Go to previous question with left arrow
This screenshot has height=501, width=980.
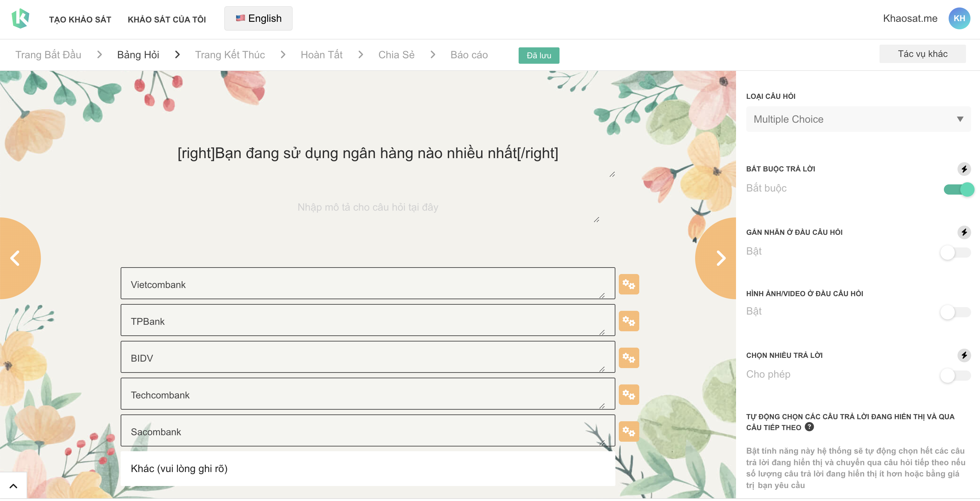point(15,258)
